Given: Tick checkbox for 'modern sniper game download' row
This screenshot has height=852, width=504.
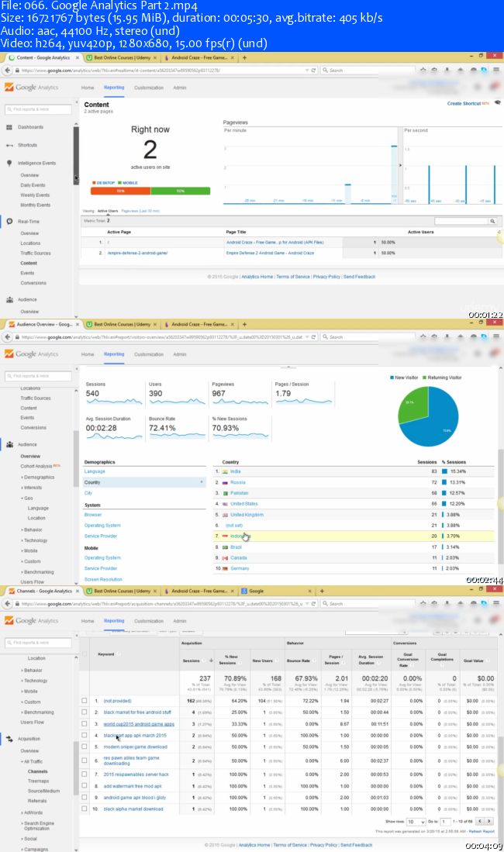Looking at the screenshot, I should (x=85, y=747).
